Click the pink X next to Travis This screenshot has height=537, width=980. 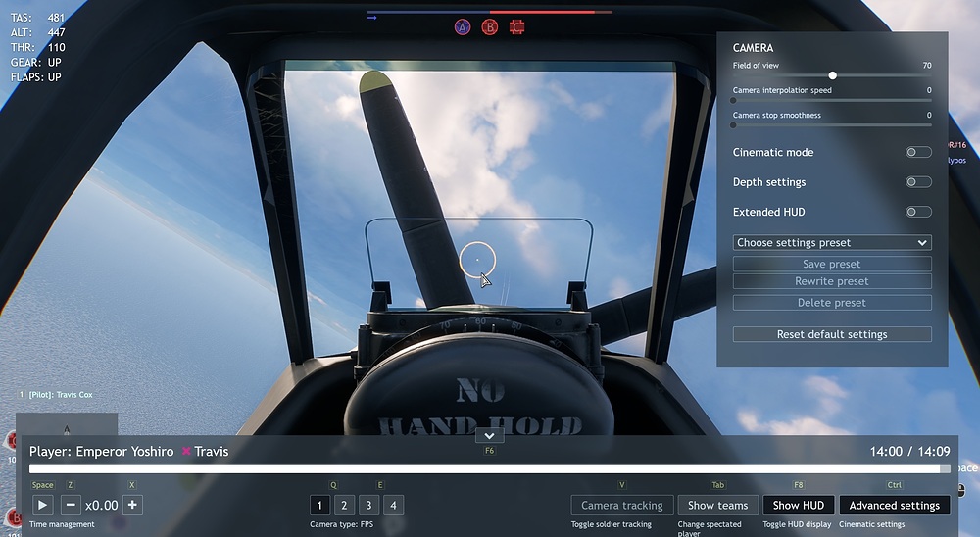[186, 452]
